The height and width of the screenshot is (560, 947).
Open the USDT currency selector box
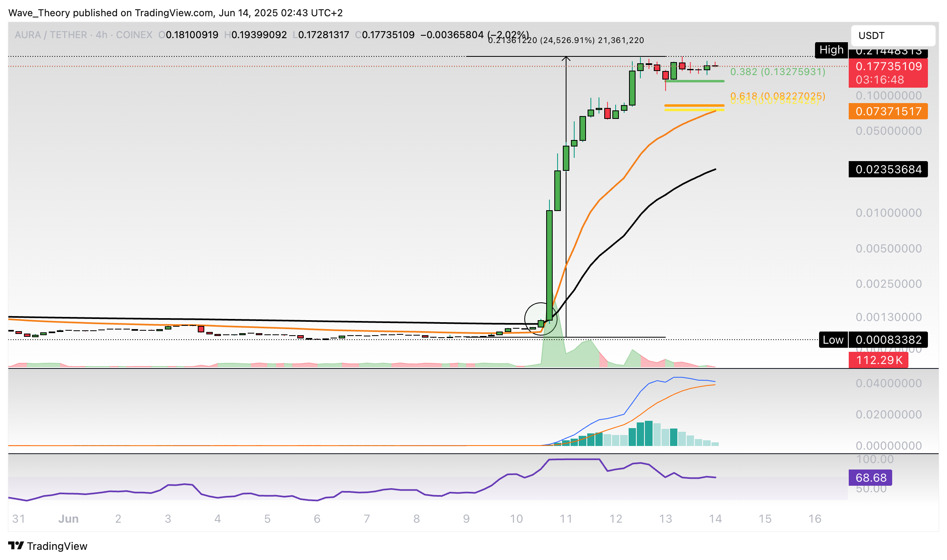(893, 36)
